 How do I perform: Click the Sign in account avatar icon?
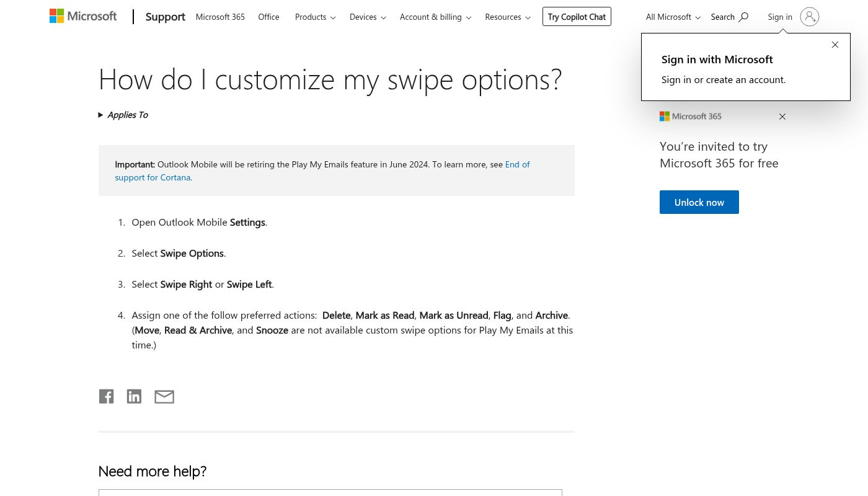(x=809, y=17)
